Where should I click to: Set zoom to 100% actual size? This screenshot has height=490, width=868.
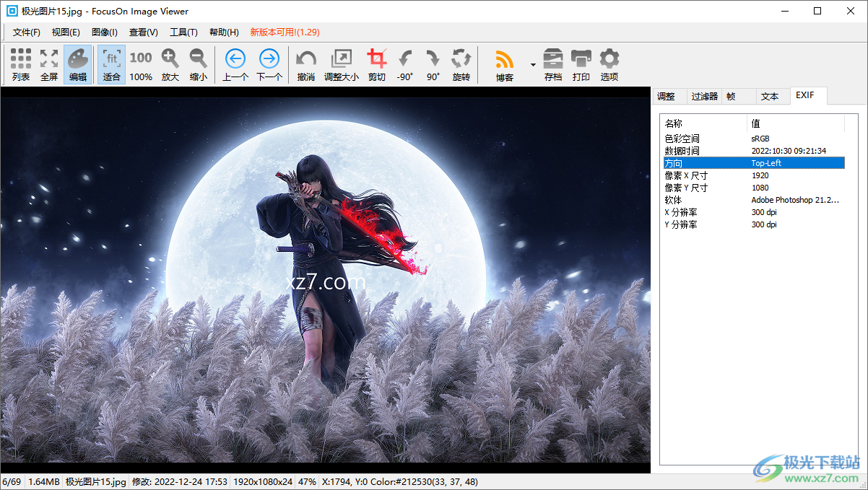(141, 65)
